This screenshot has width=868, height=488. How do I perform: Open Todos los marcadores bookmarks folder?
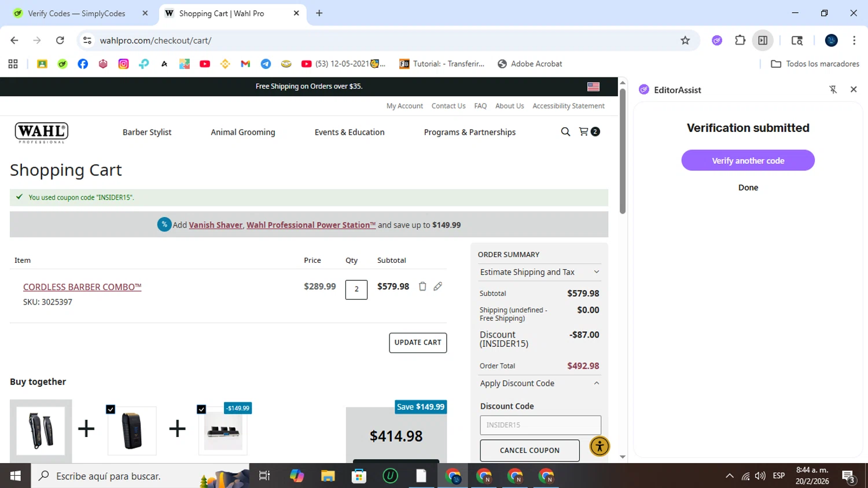click(815, 64)
